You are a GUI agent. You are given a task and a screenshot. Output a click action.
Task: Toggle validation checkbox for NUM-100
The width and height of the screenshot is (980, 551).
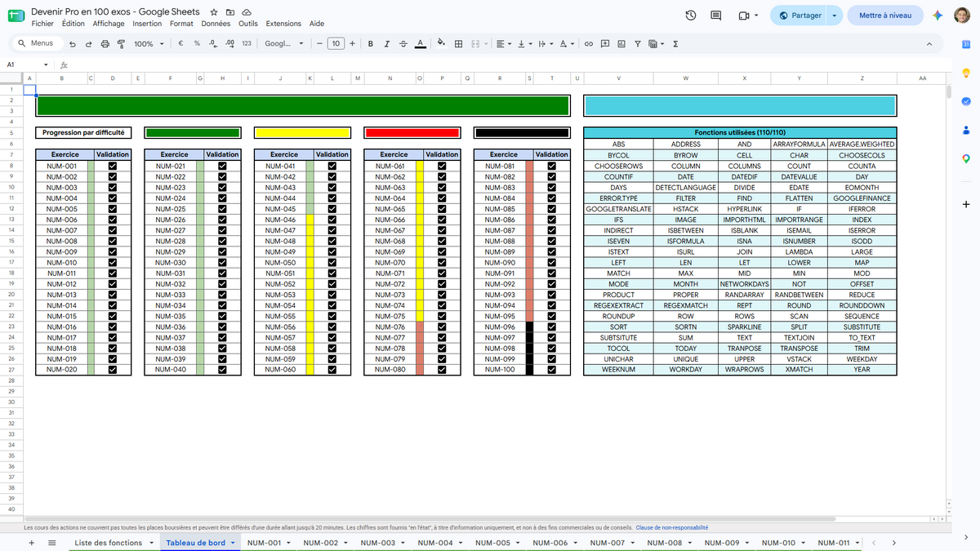(552, 370)
